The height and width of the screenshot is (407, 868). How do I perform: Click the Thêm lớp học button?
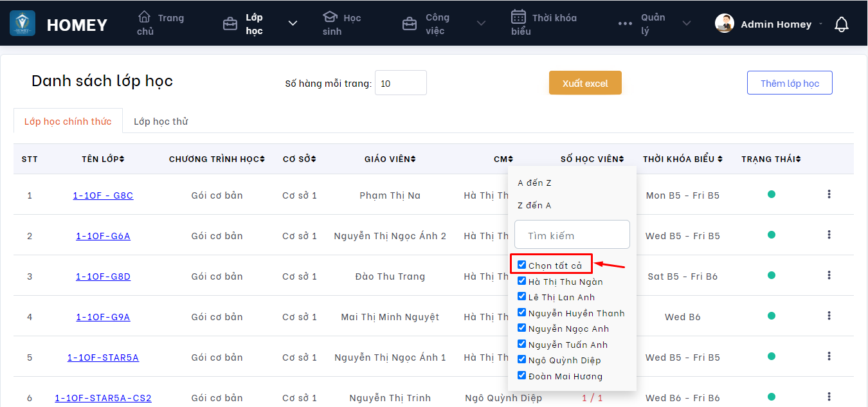pyautogui.click(x=790, y=83)
